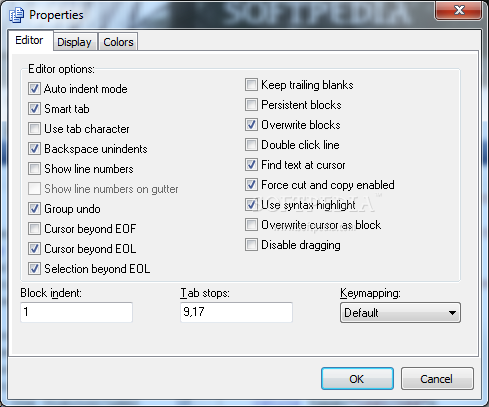Confirm settings with OK button
Image resolution: width=489 pixels, height=407 pixels.
tap(357, 379)
